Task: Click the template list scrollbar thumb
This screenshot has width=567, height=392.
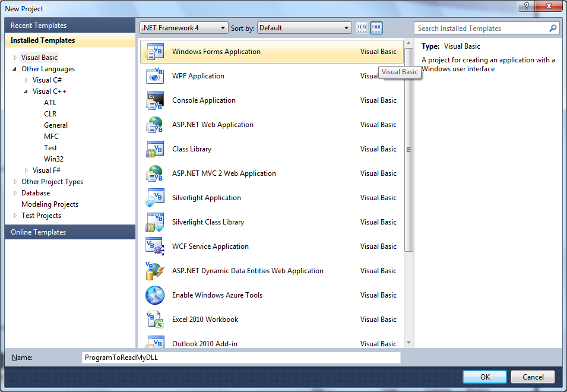Action: click(x=408, y=149)
